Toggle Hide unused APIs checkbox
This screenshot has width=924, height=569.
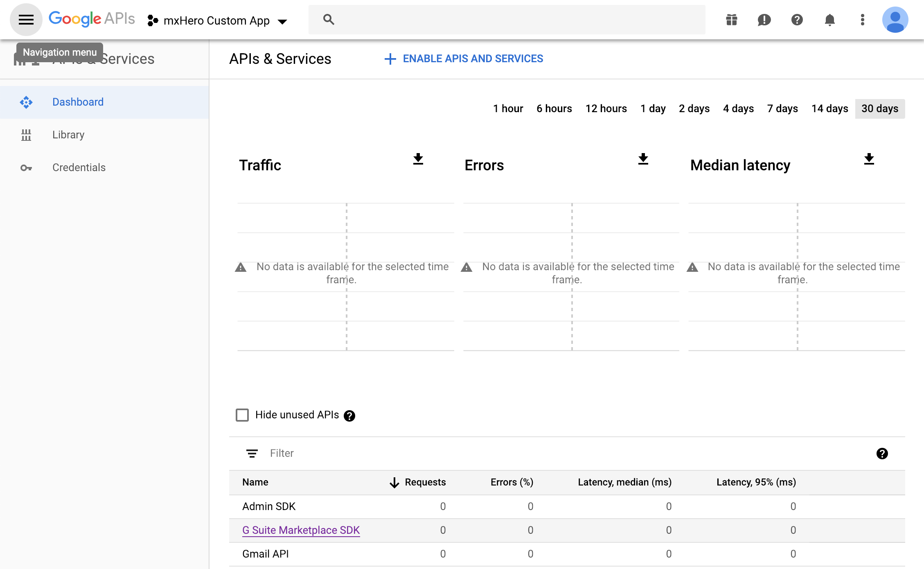click(242, 415)
